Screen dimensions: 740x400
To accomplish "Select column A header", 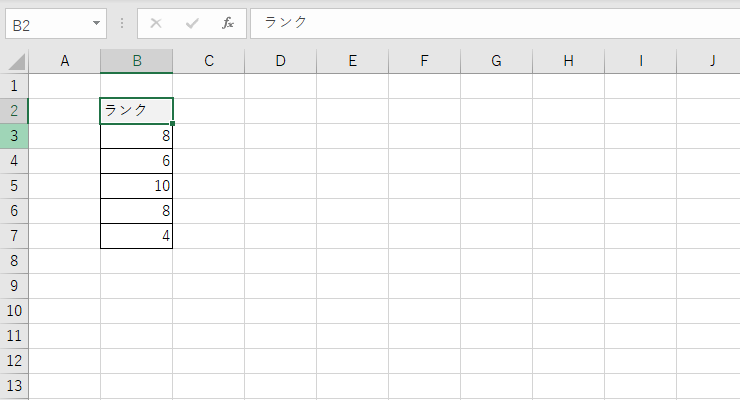I will 65,61.
